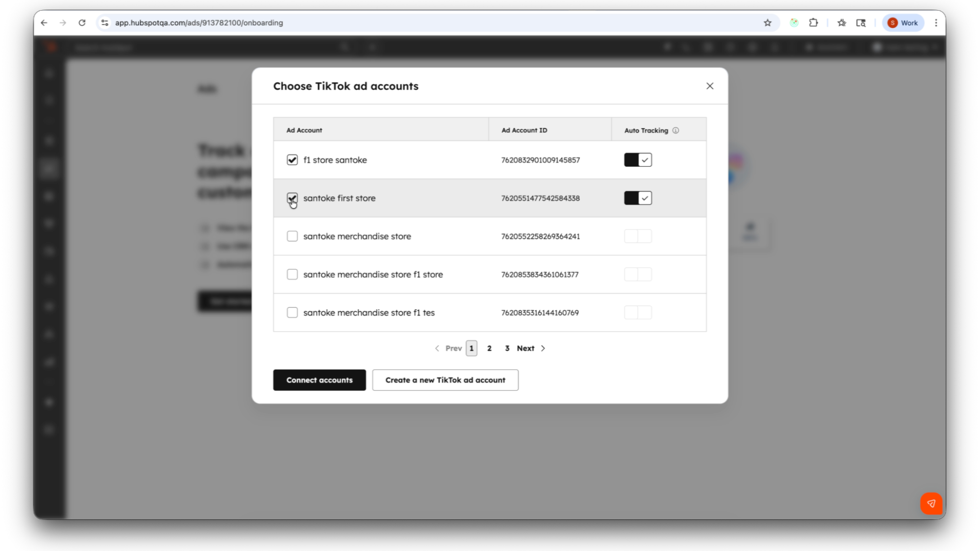Advance to the Next page of accounts
Viewport: 980px width, 551px height.
(531, 349)
